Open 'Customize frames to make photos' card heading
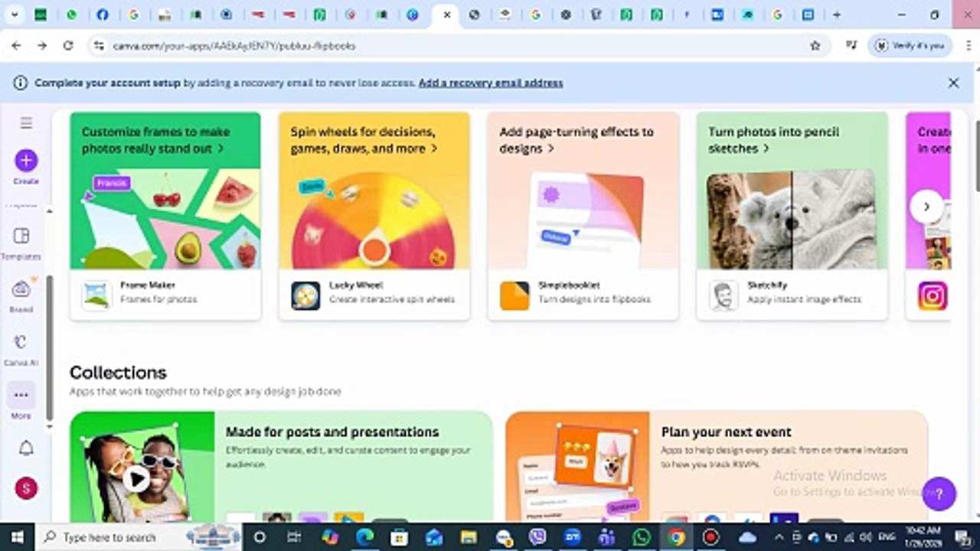Screen dimensions: 980x551 click(x=156, y=140)
